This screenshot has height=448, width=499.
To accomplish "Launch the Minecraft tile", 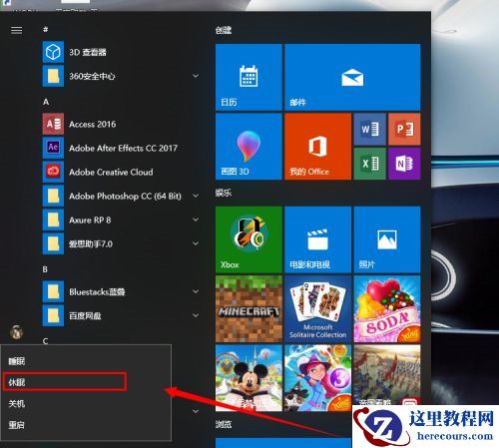I will 249,308.
